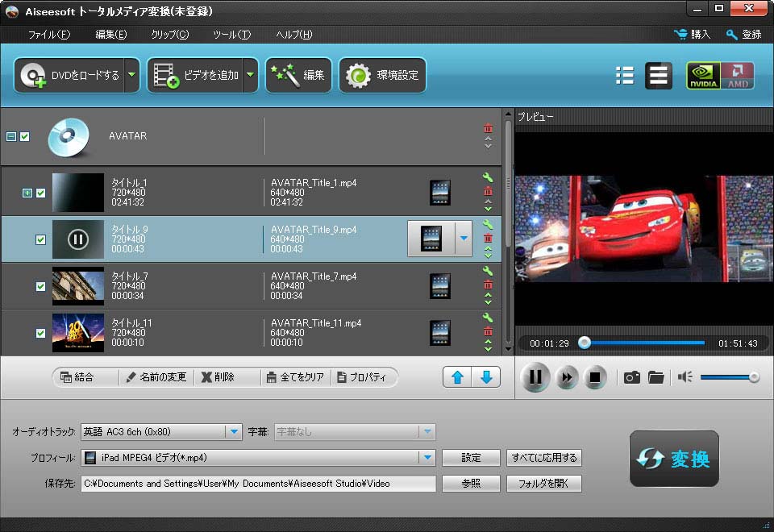
Task: Open profile dropdown for AVATAR_Title_9.mp4
Action: pyautogui.click(x=464, y=239)
